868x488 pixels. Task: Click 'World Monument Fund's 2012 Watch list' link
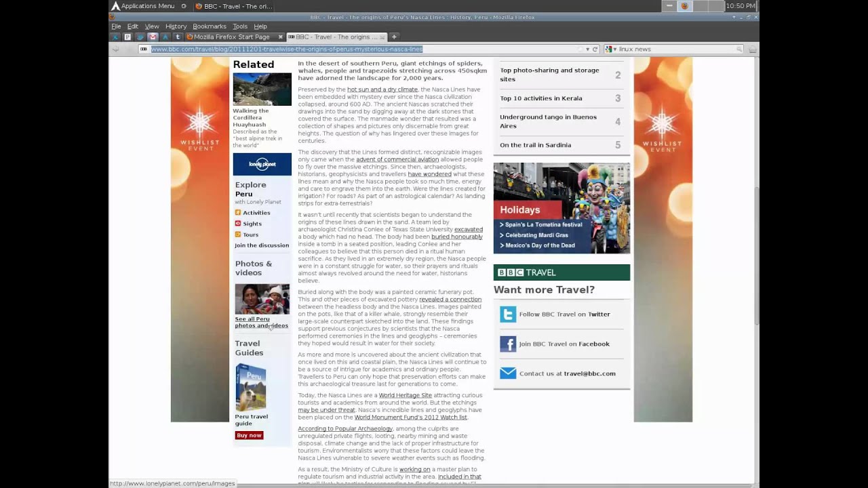[410, 418]
